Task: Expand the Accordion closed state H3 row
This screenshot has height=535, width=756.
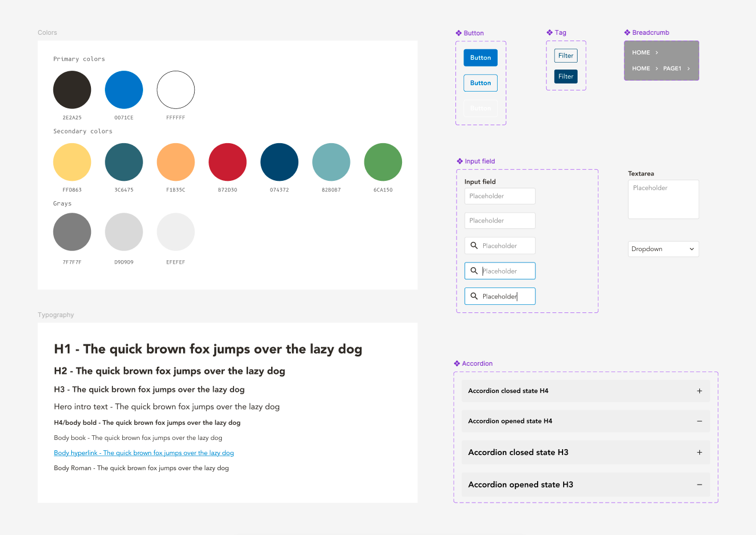Action: coord(586,453)
